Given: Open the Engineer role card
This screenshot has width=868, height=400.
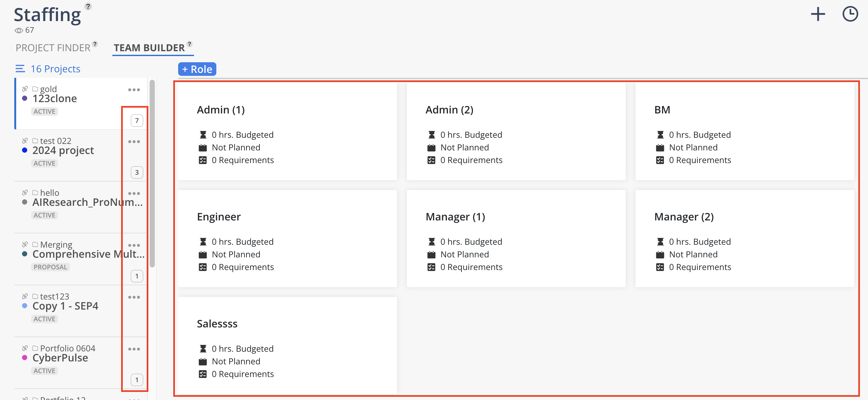Looking at the screenshot, I should click(x=287, y=239).
